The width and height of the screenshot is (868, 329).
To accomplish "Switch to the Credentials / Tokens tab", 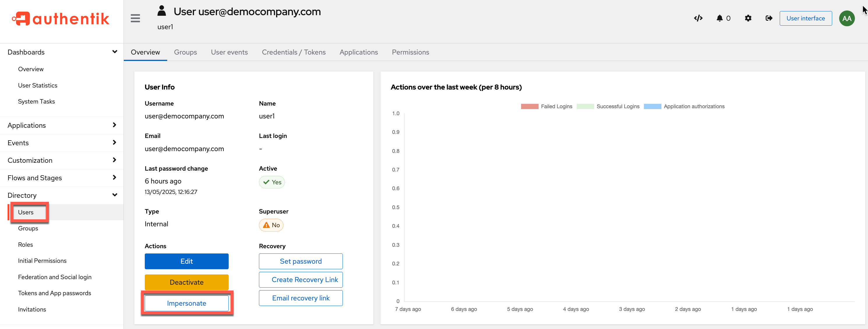I will click(x=294, y=52).
